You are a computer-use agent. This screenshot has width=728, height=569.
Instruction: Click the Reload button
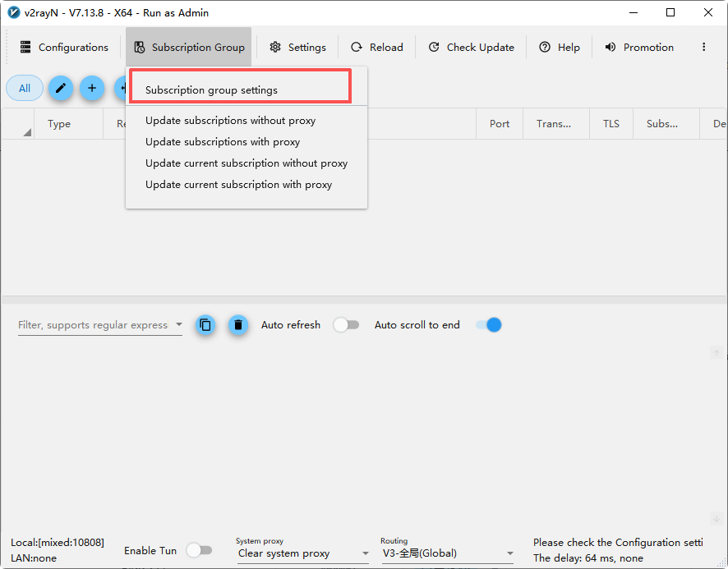tap(377, 48)
